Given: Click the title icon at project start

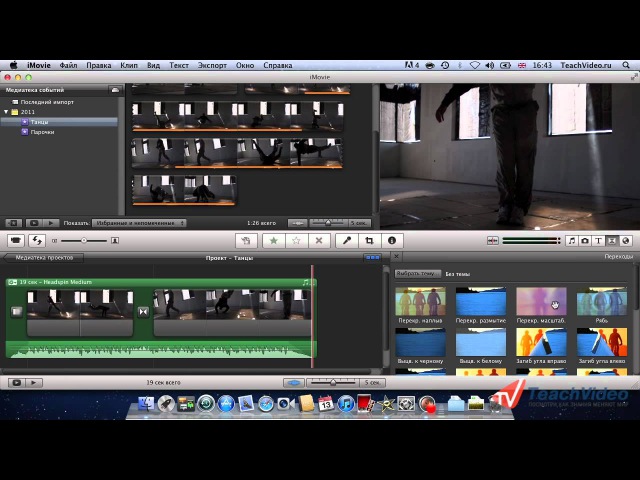Looking at the screenshot, I should [16, 312].
